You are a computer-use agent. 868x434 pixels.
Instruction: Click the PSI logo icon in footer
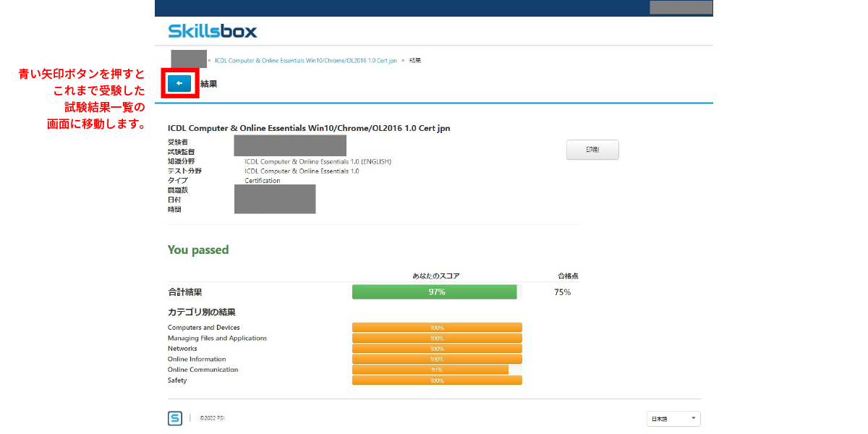[x=175, y=418]
